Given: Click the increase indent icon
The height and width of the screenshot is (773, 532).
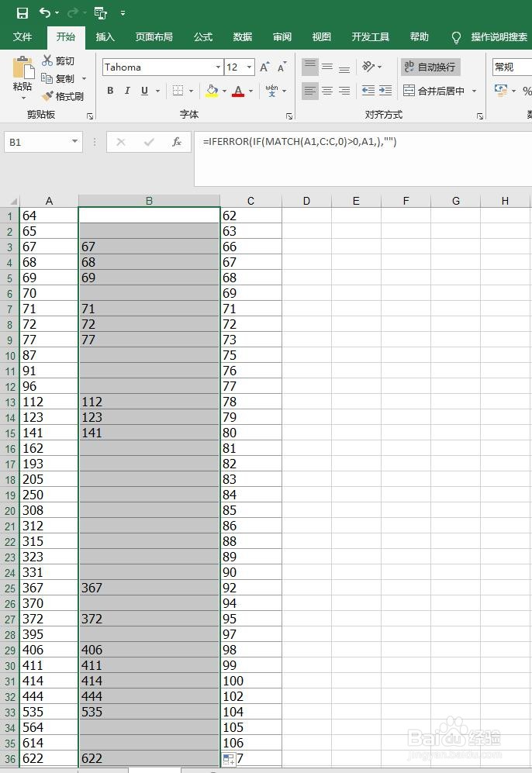Looking at the screenshot, I should click(x=385, y=90).
